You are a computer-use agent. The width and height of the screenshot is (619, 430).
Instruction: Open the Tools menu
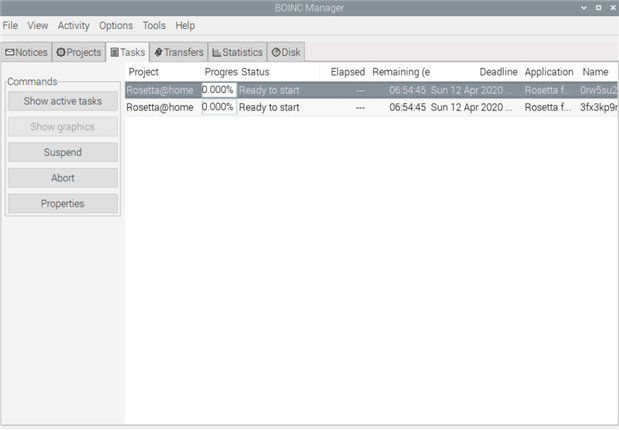154,26
